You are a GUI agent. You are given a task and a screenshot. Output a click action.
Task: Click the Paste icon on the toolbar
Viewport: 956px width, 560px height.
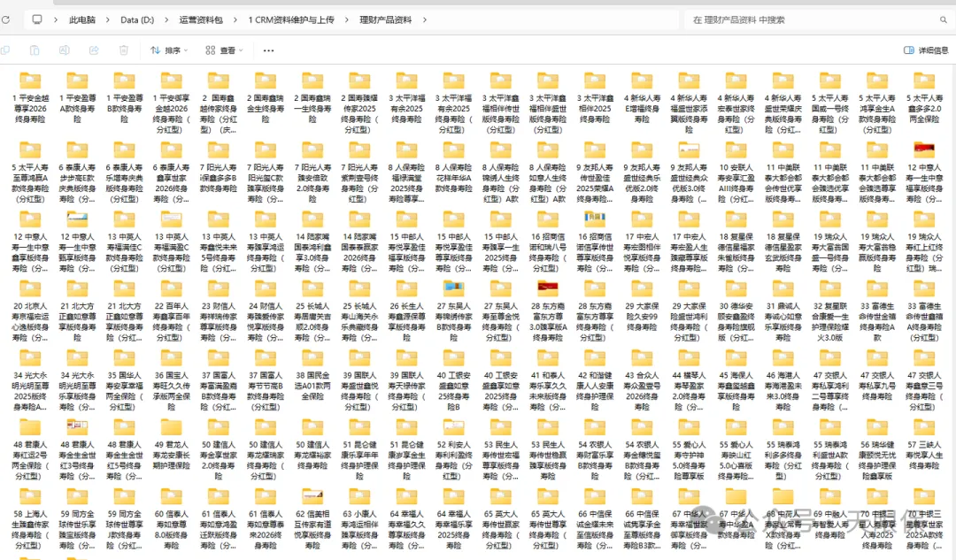pyautogui.click(x=35, y=51)
